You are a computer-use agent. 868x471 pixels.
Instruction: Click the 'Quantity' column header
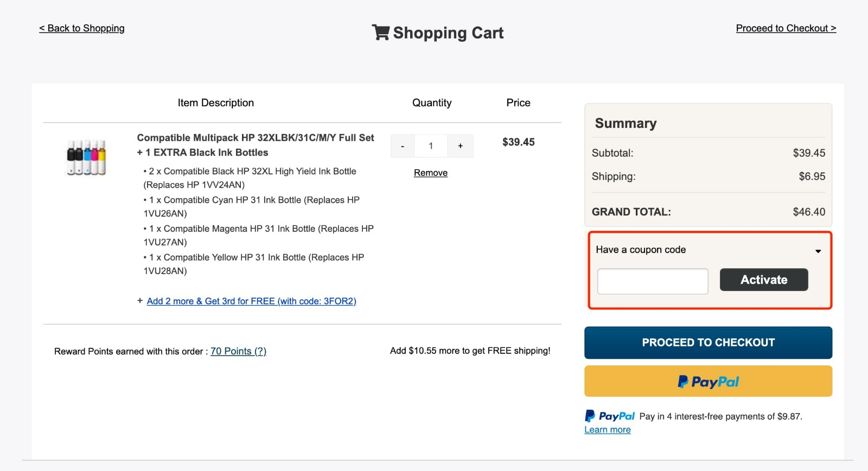point(432,103)
